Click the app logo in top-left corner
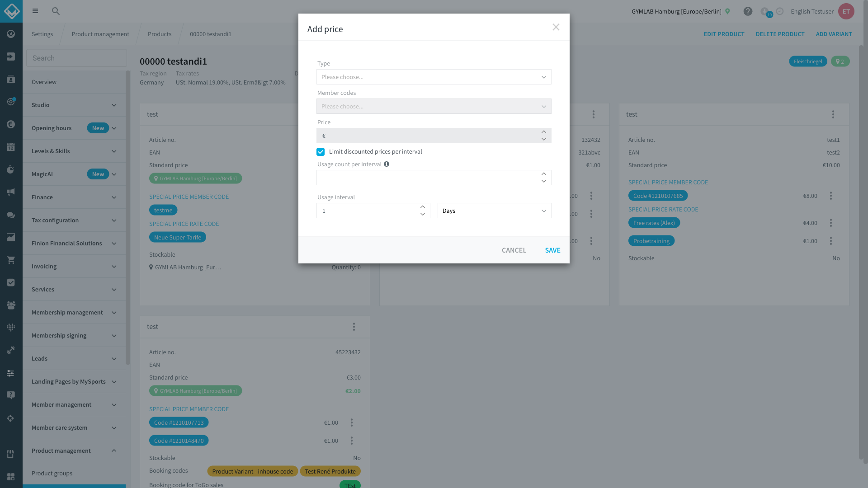Image resolution: width=868 pixels, height=488 pixels. pos(11,11)
